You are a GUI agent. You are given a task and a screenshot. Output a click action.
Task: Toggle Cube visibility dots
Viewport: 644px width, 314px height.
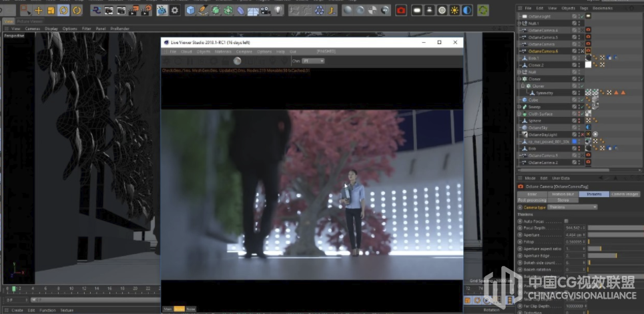(x=579, y=100)
